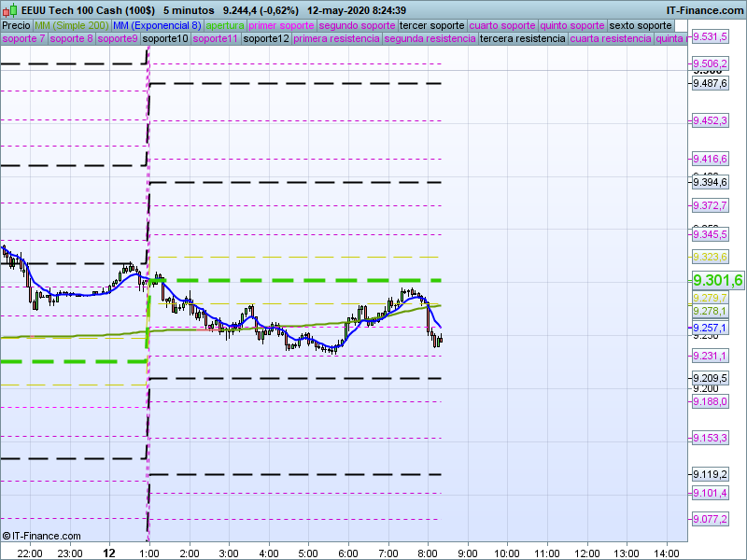Select the MM (Simple 200) indicator label
Screen dimensions: 747x560
[71, 25]
